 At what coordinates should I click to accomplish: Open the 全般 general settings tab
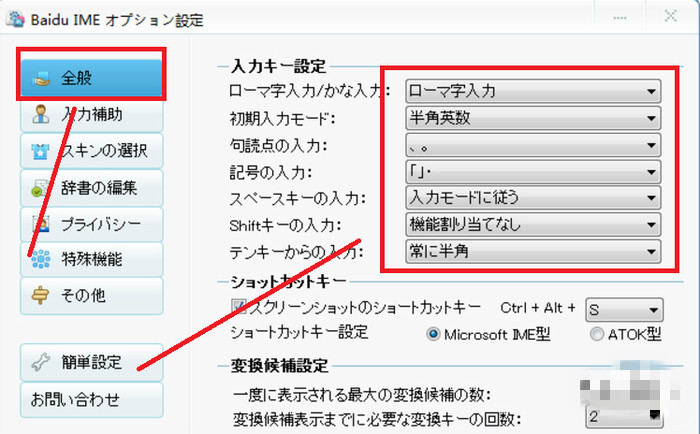(x=92, y=78)
